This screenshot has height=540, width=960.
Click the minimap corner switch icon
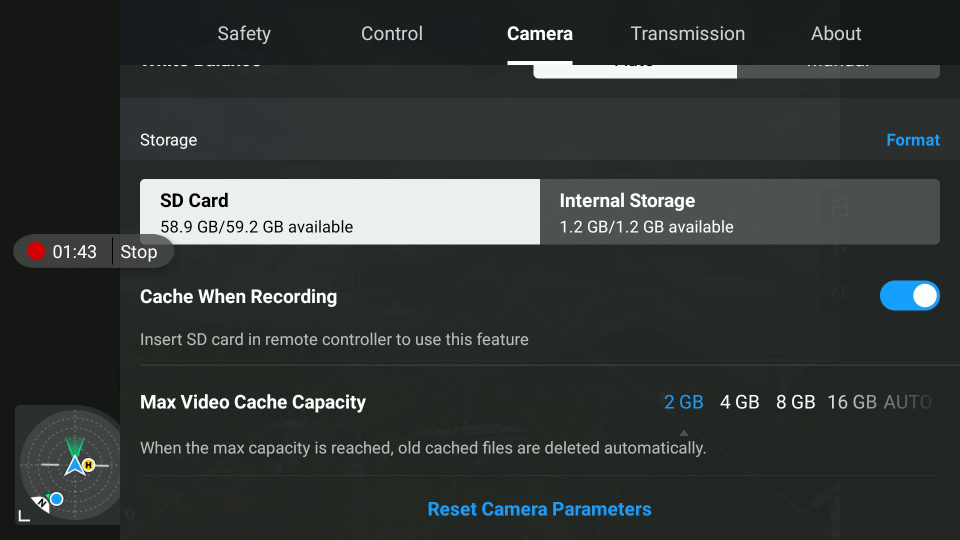tap(24, 516)
